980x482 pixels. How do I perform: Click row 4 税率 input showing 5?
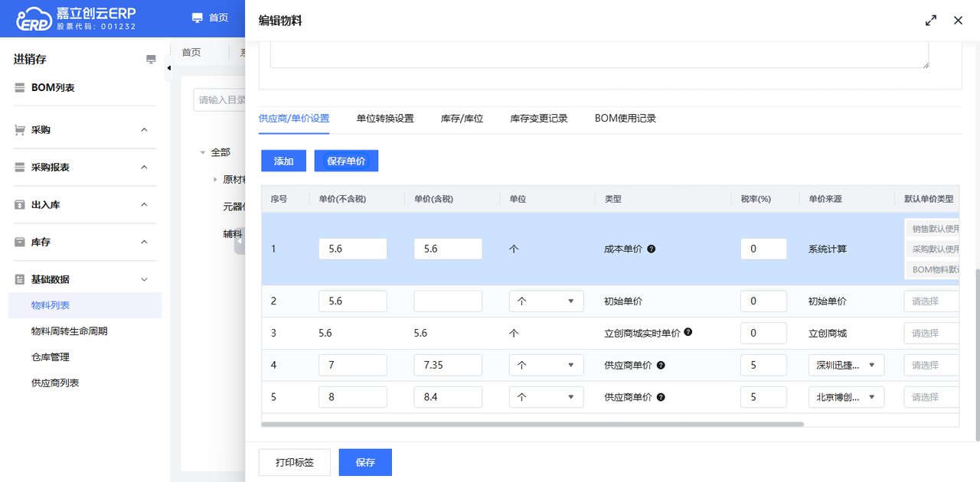[x=763, y=365]
